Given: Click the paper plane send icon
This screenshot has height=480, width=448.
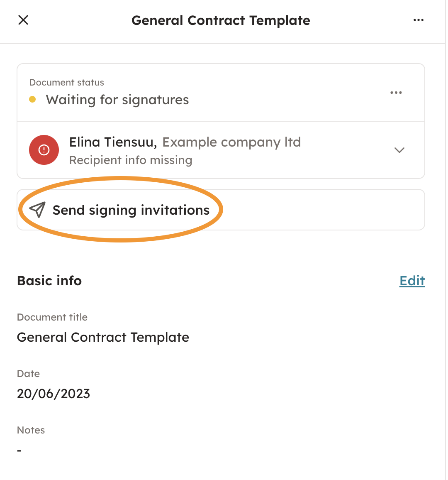Looking at the screenshot, I should point(37,210).
